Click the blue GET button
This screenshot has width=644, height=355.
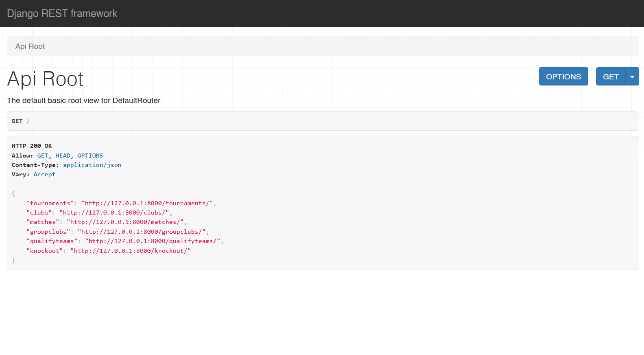[x=610, y=77]
